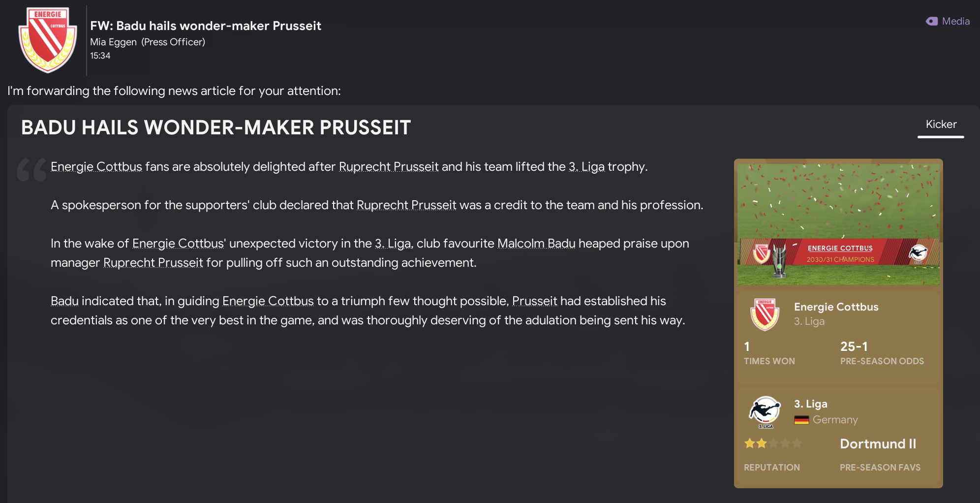
Task: Click the German flag icon
Action: (801, 420)
